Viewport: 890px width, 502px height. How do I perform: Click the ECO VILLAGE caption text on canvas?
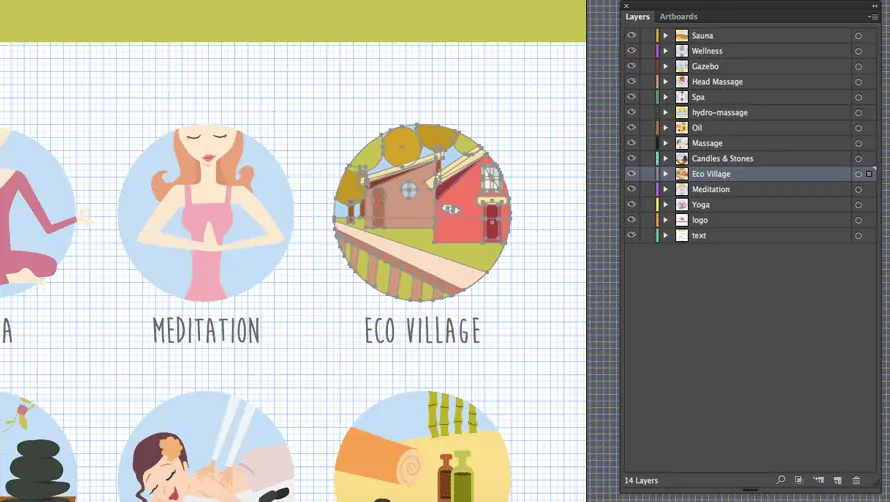423,331
